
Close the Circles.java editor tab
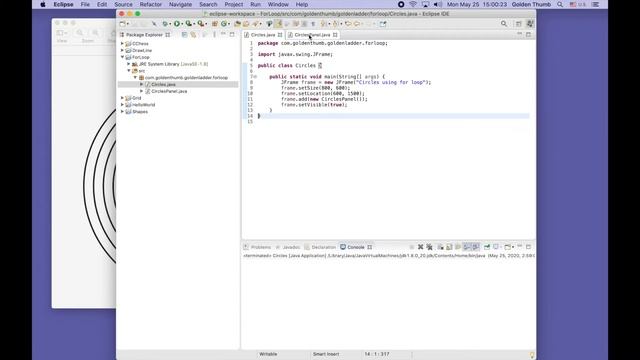[x=280, y=35]
